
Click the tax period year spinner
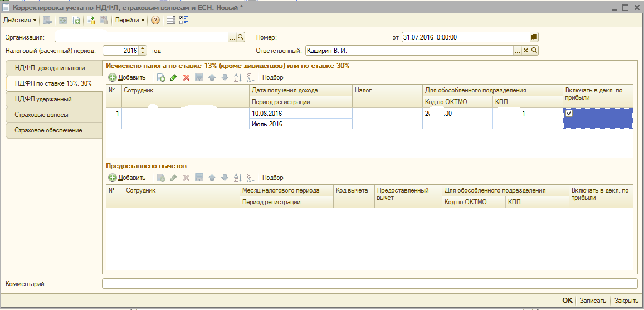point(143,51)
